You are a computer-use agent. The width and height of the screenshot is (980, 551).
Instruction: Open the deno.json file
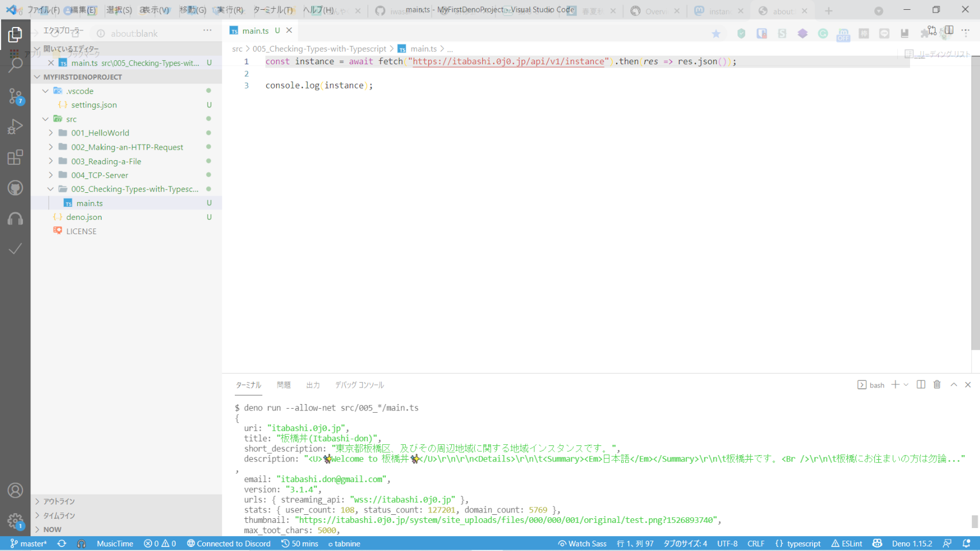pyautogui.click(x=84, y=217)
